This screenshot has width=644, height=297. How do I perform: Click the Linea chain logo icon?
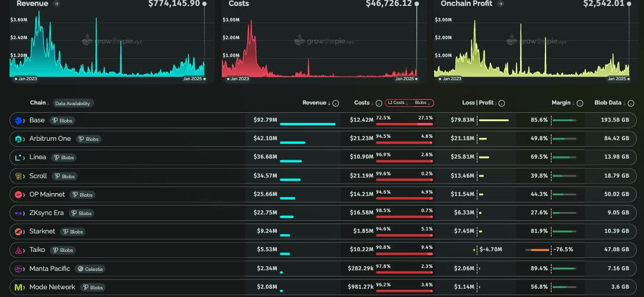pyautogui.click(x=18, y=157)
